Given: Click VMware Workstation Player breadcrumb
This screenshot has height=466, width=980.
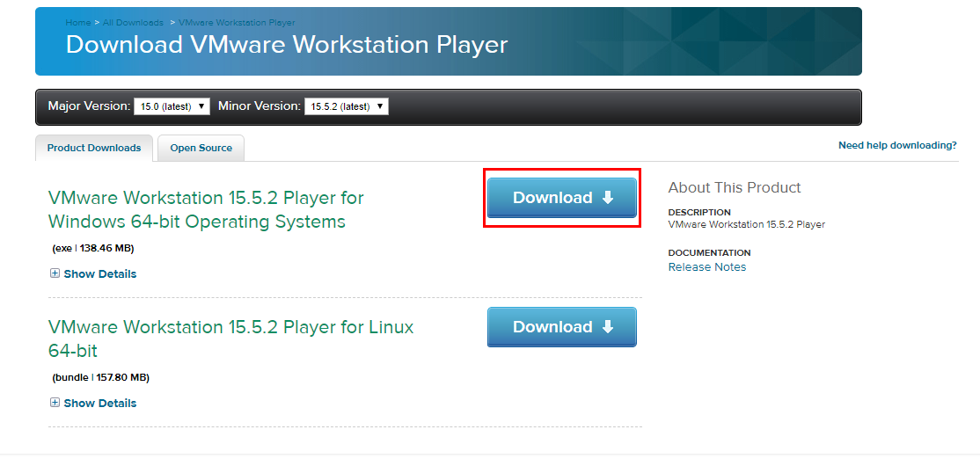Looking at the screenshot, I should point(237,23).
